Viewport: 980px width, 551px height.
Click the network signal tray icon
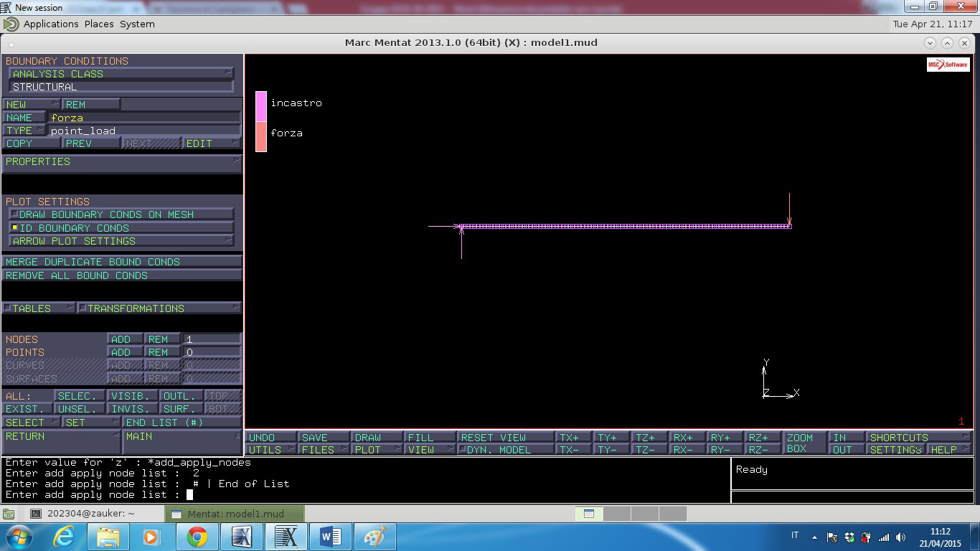(x=884, y=537)
